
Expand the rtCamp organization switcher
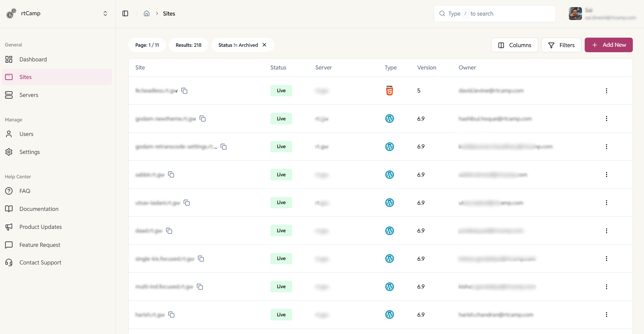pyautogui.click(x=105, y=14)
